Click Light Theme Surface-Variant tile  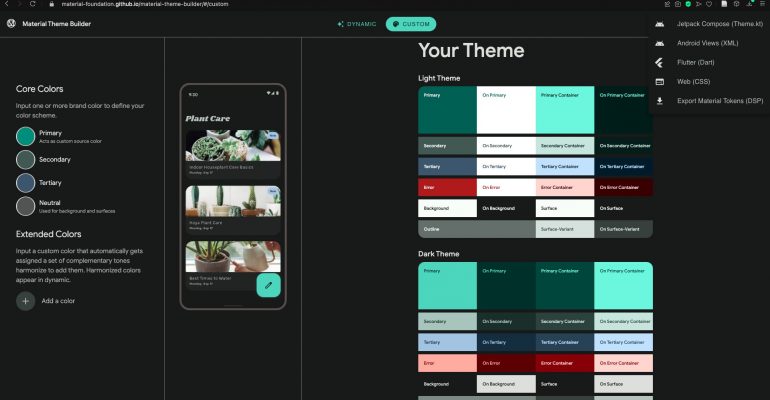pyautogui.click(x=565, y=229)
